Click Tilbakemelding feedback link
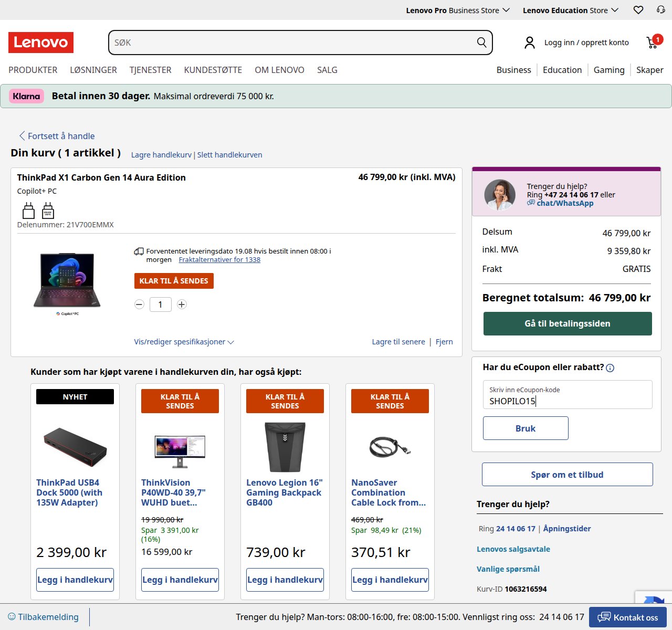Screen dimensions: 672x630 coord(43,617)
